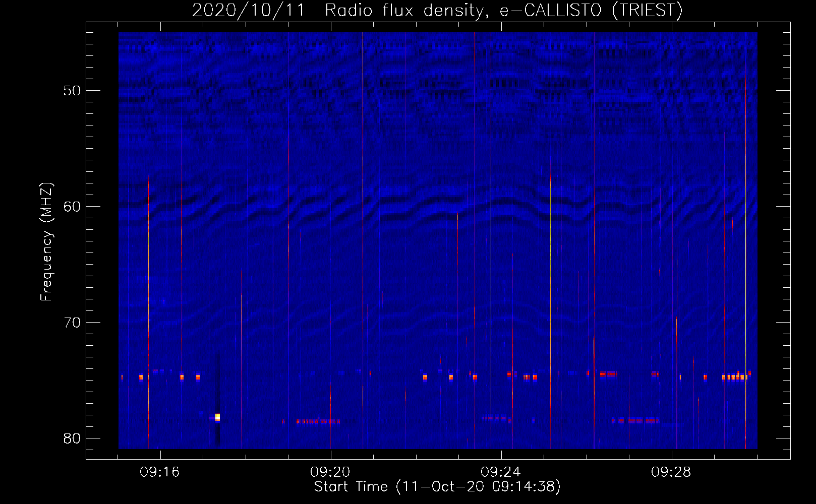Select the 09:20 time tick label
The width and height of the screenshot is (816, 504).
pyautogui.click(x=330, y=472)
